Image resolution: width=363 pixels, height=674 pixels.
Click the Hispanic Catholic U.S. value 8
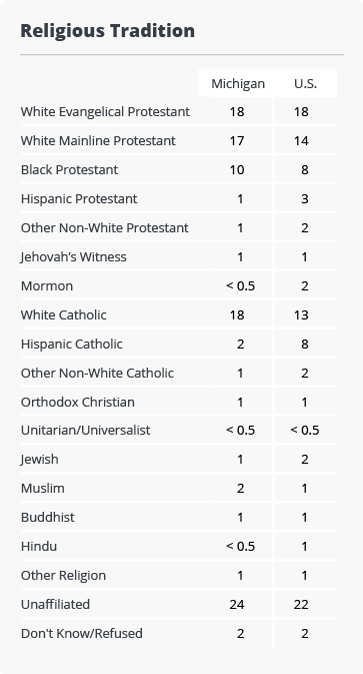pyautogui.click(x=305, y=344)
